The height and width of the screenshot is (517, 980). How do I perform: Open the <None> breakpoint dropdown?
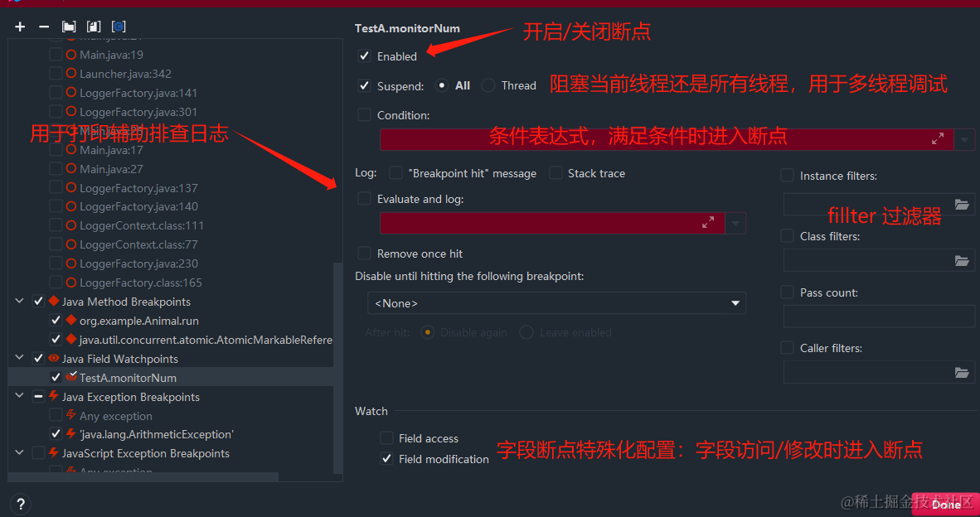(556, 303)
